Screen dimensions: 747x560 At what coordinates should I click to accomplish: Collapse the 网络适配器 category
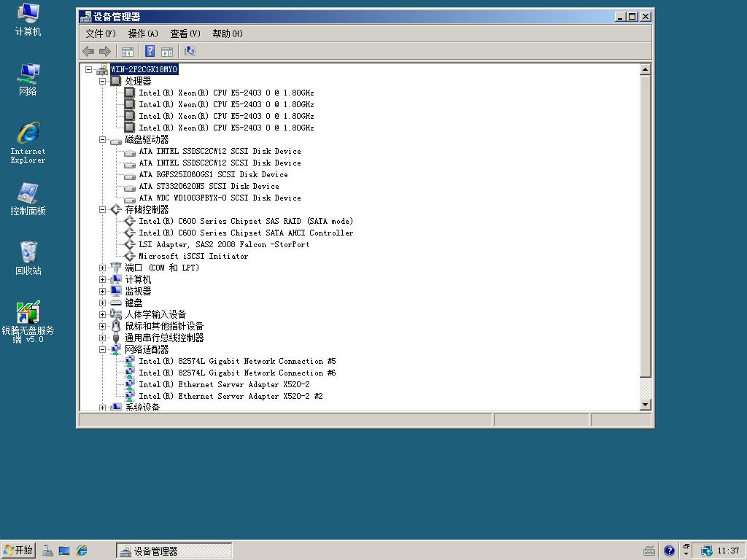pos(102,349)
